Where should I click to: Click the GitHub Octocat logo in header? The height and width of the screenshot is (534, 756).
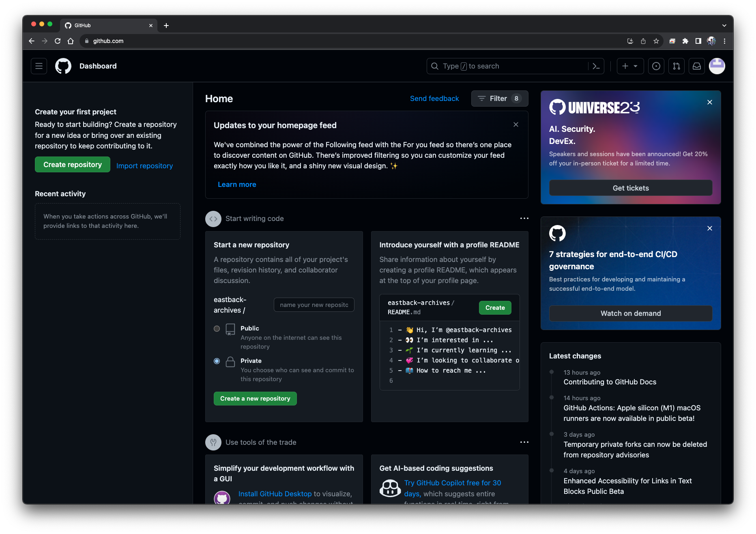click(x=63, y=66)
